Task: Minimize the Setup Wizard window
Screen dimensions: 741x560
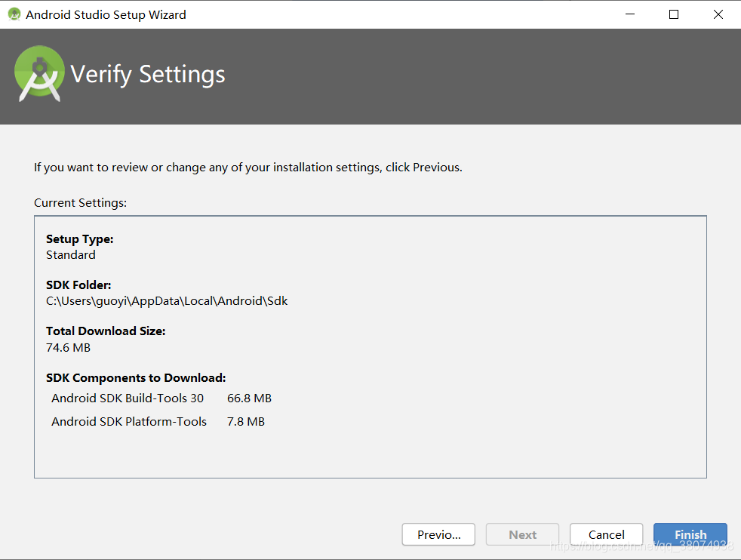Action: coord(630,14)
